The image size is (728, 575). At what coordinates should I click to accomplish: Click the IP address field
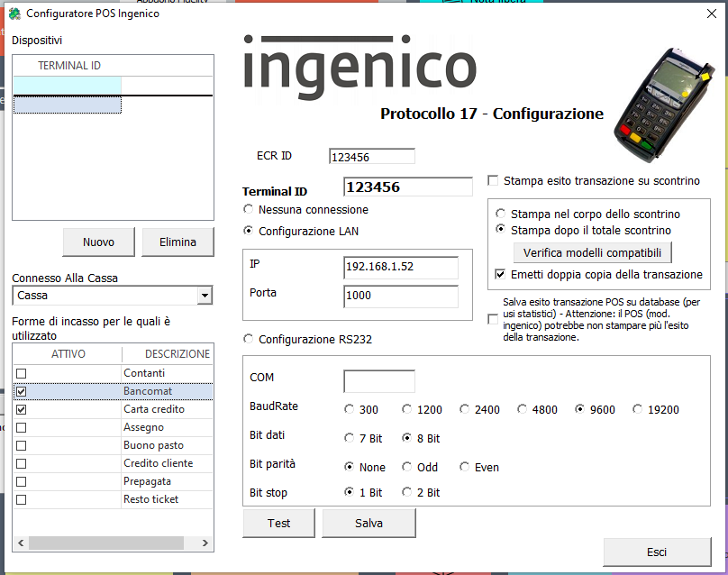[401, 267]
